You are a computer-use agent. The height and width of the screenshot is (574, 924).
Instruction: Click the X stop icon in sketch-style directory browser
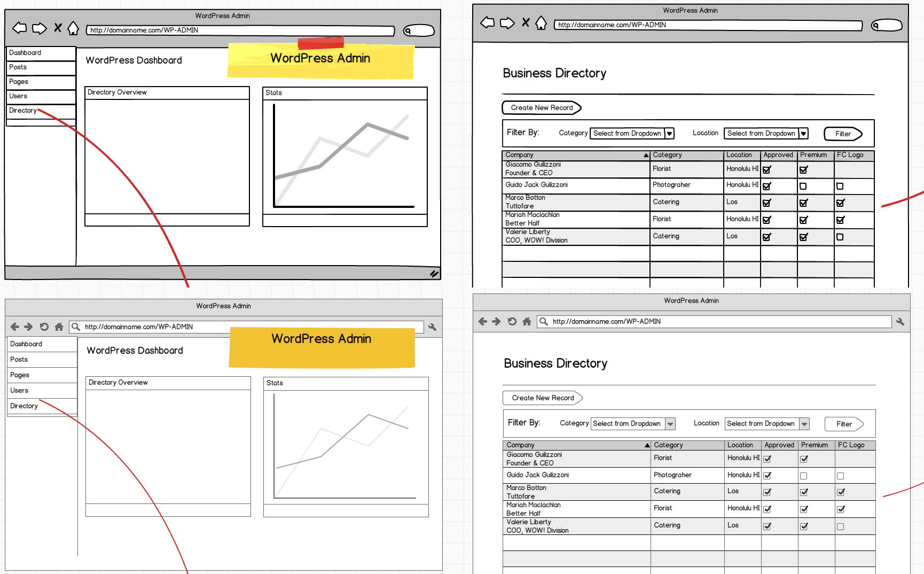[x=526, y=22]
